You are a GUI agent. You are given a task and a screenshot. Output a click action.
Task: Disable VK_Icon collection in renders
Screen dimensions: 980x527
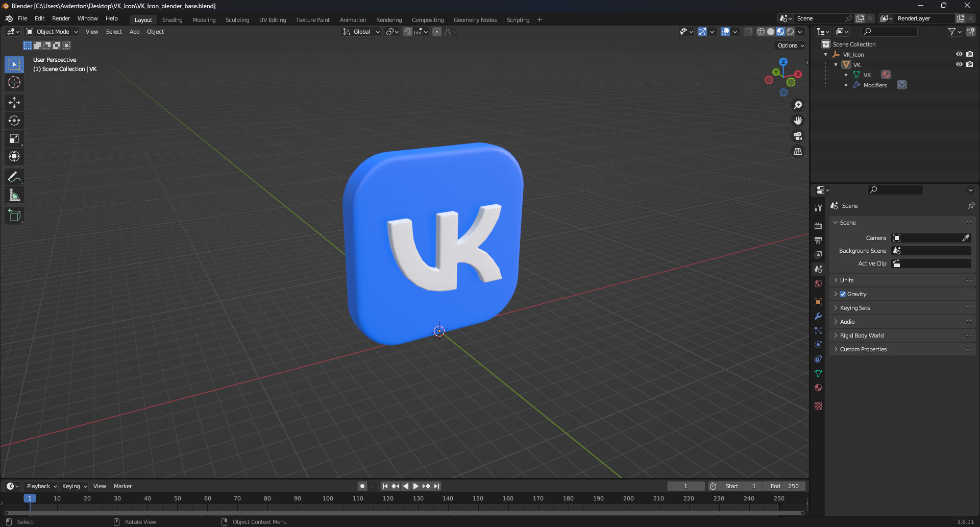click(969, 54)
